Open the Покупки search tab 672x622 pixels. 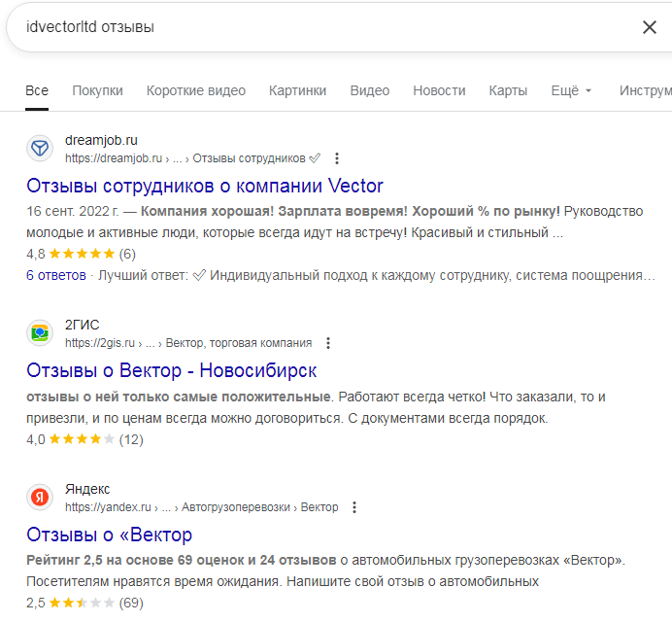97,91
